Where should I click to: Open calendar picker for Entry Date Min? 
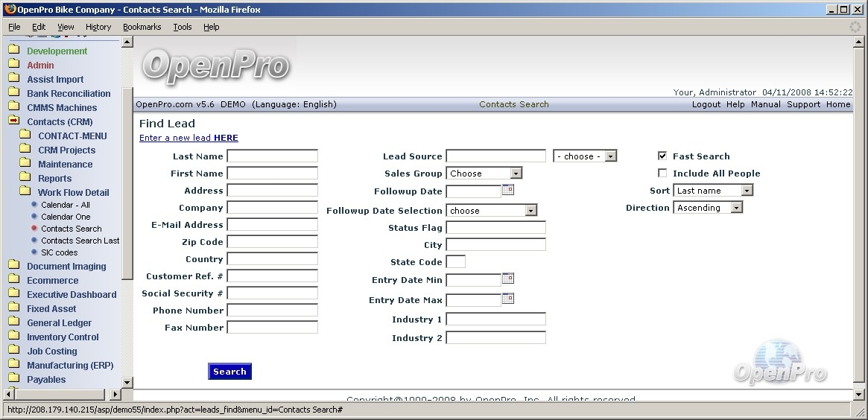tap(508, 279)
